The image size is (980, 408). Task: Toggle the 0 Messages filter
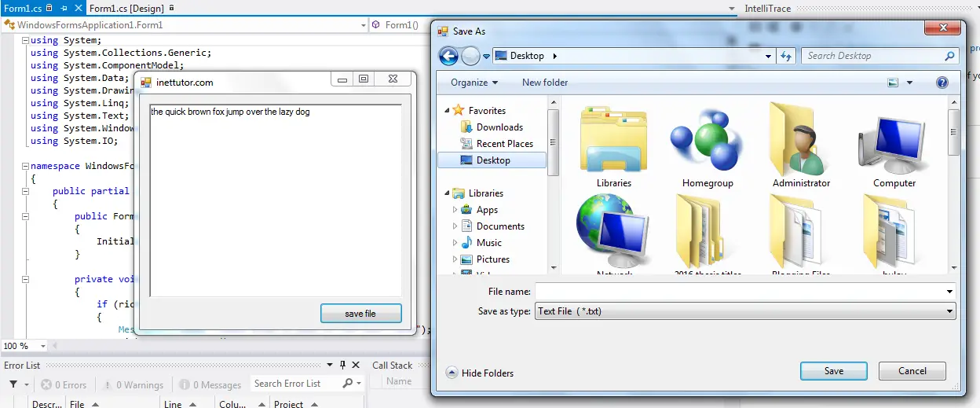coord(210,385)
